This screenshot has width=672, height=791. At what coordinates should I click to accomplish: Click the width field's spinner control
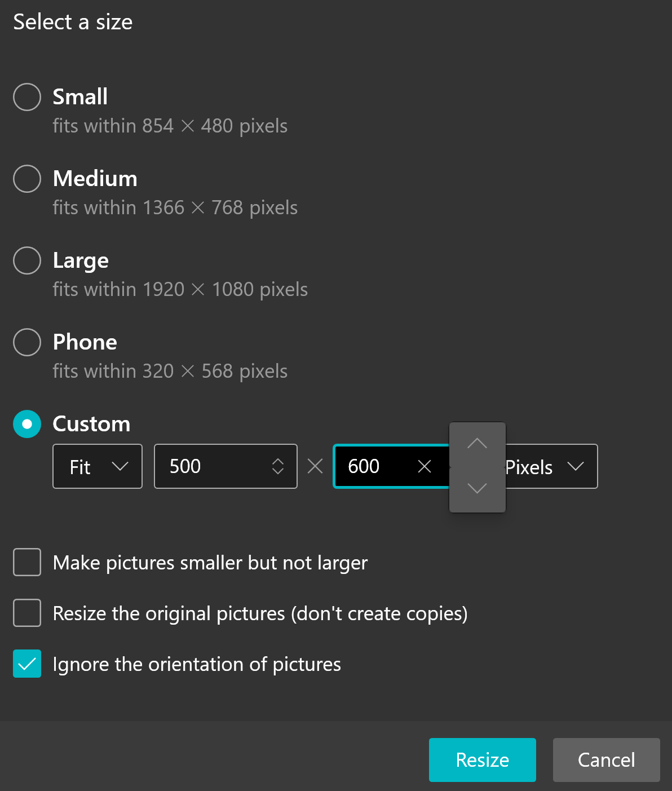tap(278, 466)
